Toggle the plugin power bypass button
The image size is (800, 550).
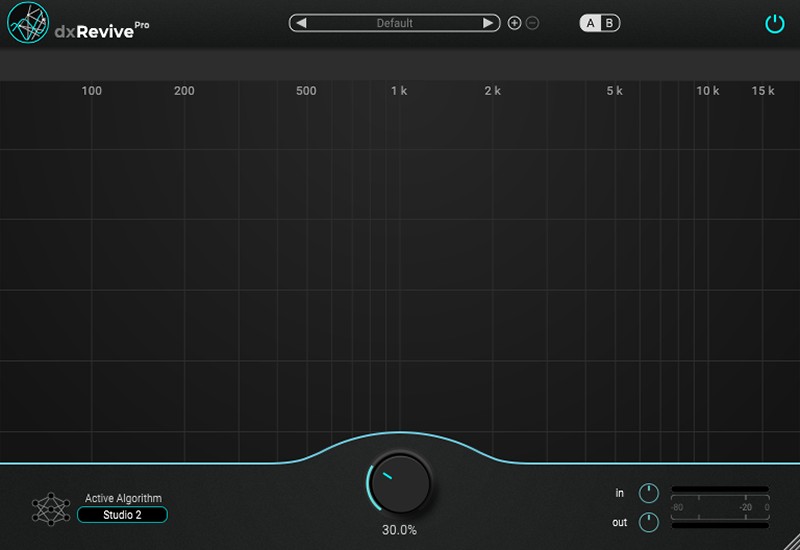[x=774, y=24]
